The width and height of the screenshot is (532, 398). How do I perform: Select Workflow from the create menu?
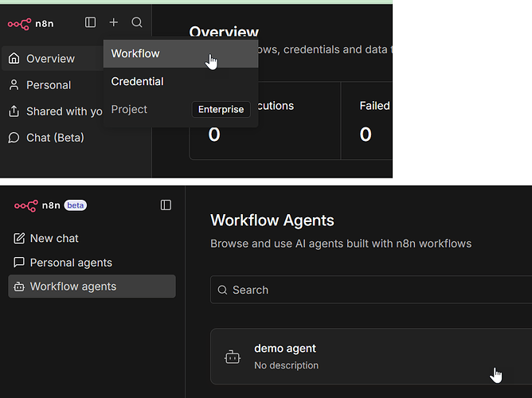tap(135, 53)
